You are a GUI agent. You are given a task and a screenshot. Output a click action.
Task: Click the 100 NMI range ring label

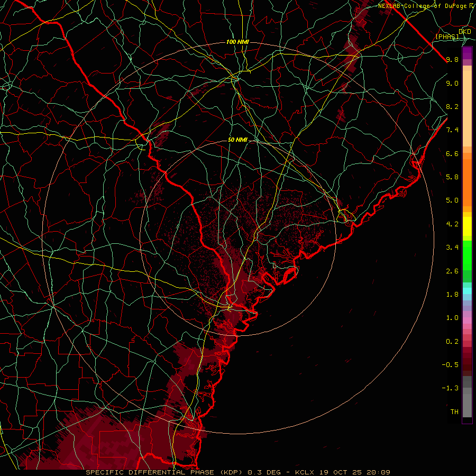tap(237, 42)
